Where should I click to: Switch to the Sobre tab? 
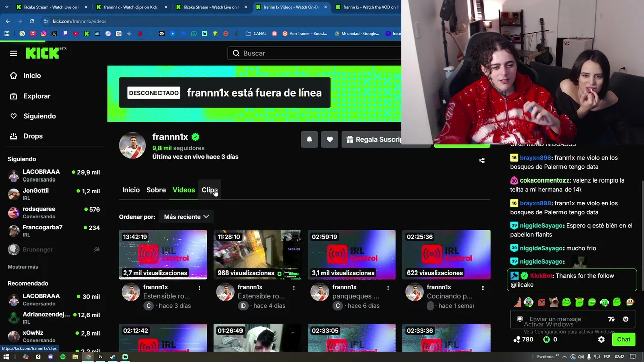tap(156, 190)
